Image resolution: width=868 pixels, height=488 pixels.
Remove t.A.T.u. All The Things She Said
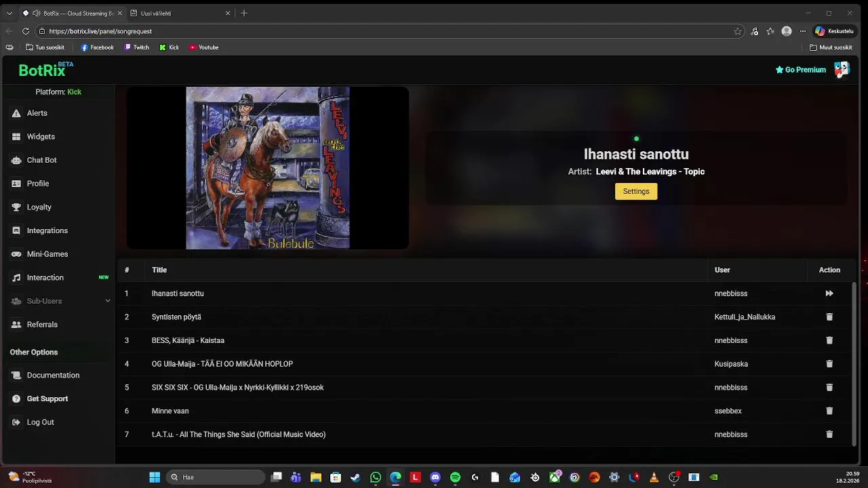coord(829,434)
